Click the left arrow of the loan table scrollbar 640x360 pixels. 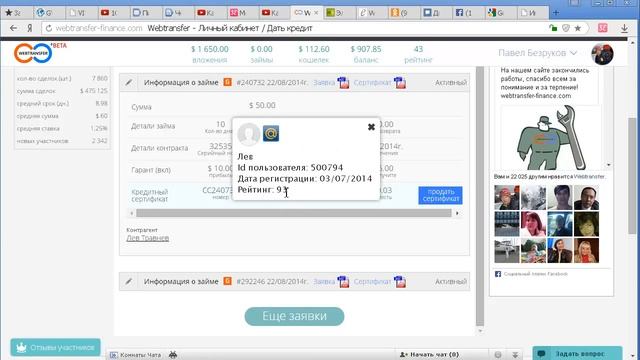131,213
